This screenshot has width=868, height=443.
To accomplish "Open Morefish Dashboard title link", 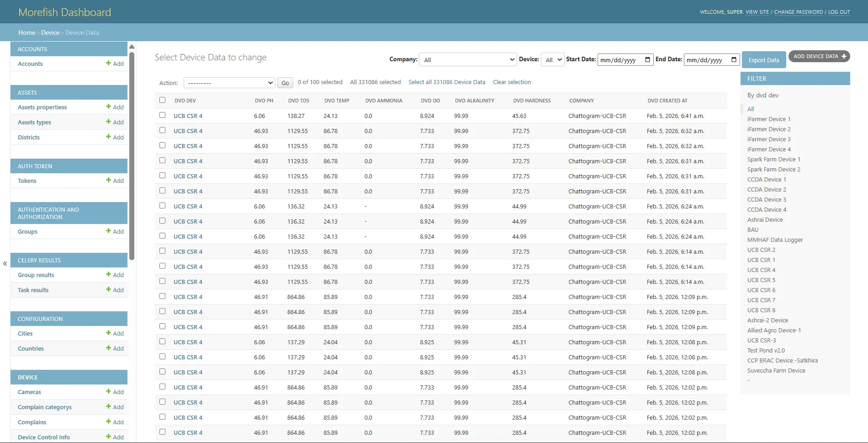I will tap(64, 12).
